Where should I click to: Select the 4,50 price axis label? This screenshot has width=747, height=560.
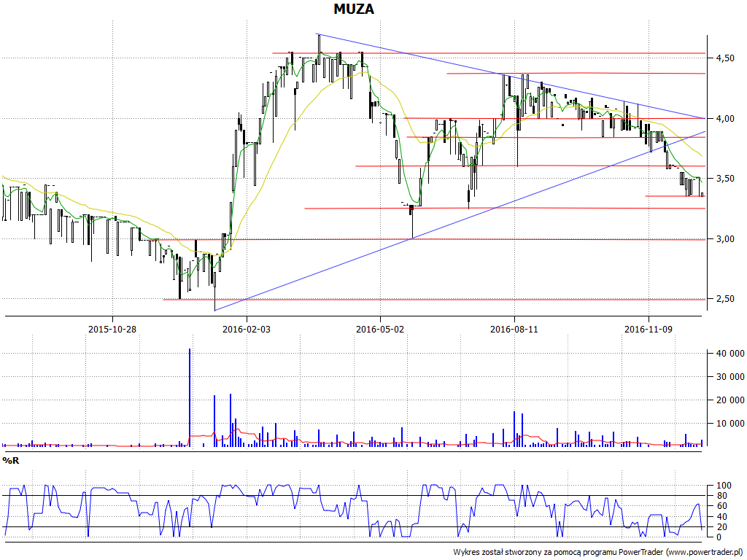tap(724, 58)
